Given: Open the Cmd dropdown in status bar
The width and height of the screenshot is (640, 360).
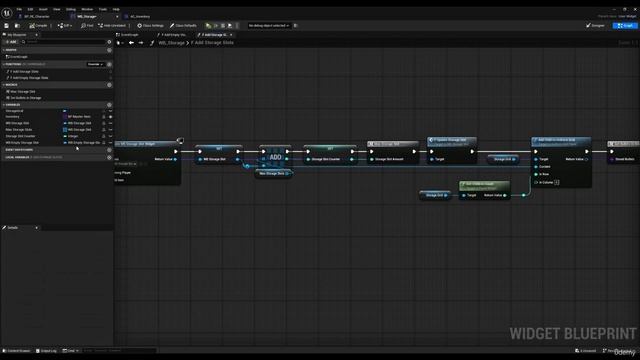Looking at the screenshot, I should 71,351.
